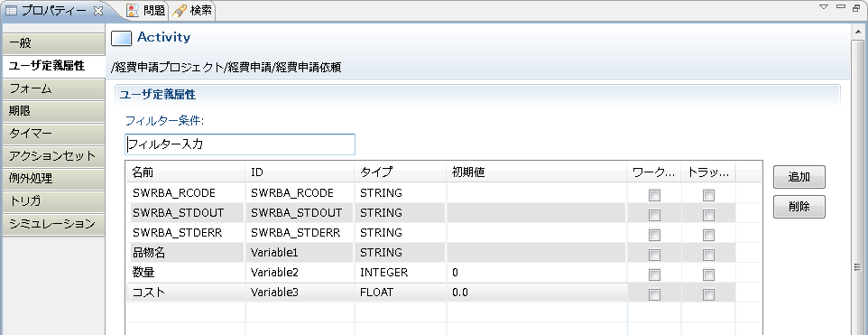Toggle トラッ checkbox for 数量 row
This screenshot has width=868, height=335.
click(708, 275)
